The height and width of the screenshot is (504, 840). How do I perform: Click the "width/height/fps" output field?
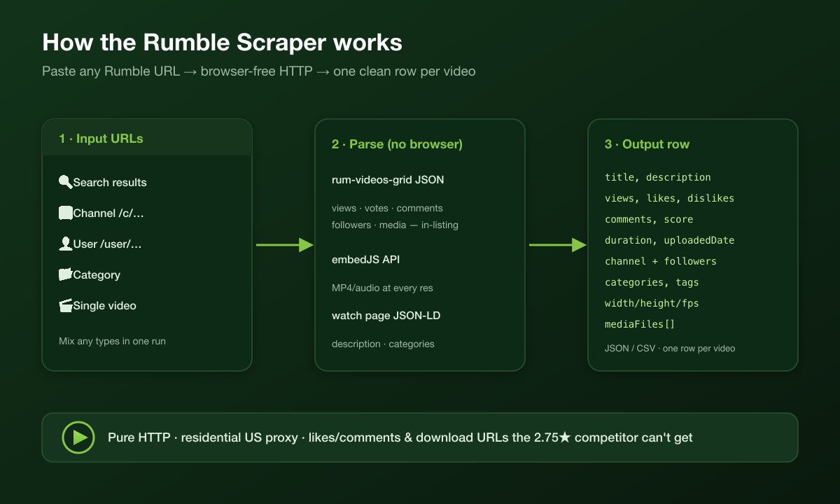pos(652,303)
